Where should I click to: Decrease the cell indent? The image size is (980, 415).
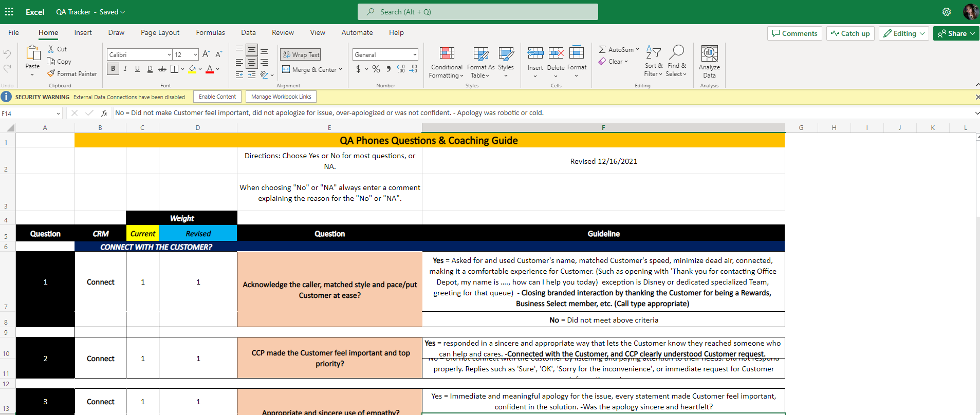point(239,75)
